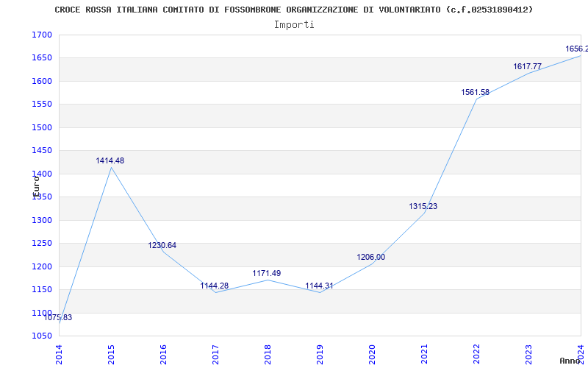Click the 2022 x-axis year label
This screenshot has height=368, width=588.
point(476,355)
